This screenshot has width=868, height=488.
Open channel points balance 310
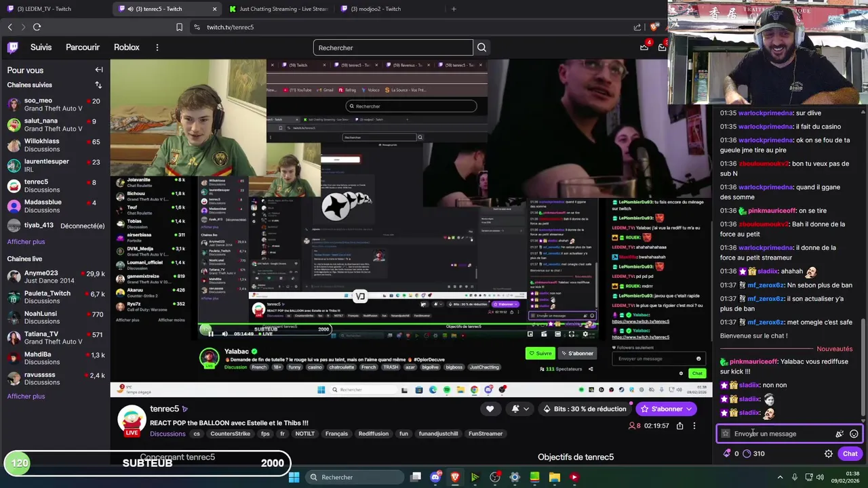753,453
